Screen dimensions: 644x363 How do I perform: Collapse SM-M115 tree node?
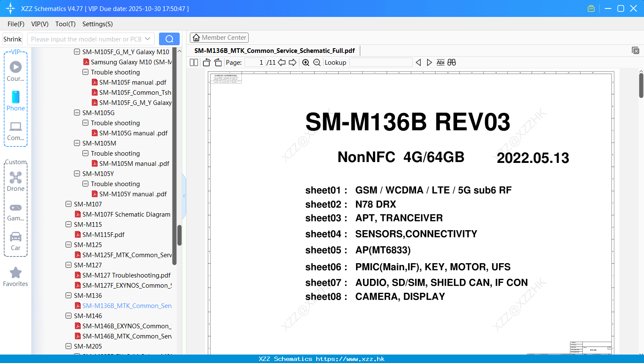(69, 224)
